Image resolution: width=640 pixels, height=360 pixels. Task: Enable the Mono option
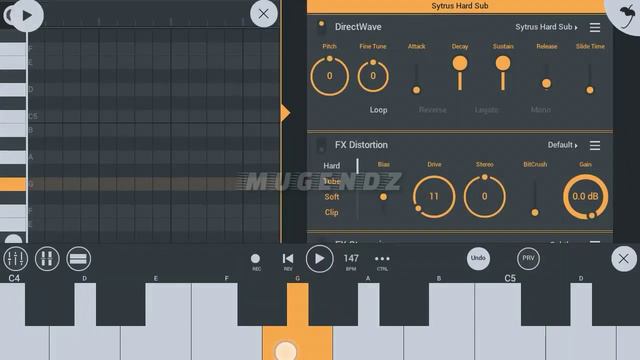point(540,110)
